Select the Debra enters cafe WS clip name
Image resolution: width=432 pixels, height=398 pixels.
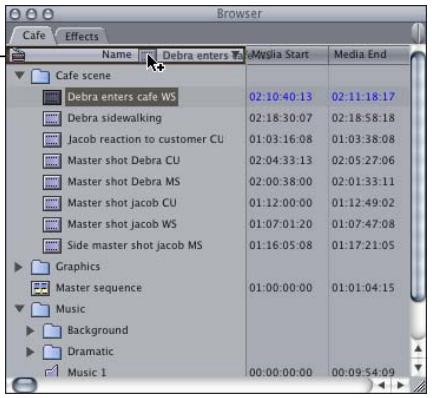tap(122, 97)
